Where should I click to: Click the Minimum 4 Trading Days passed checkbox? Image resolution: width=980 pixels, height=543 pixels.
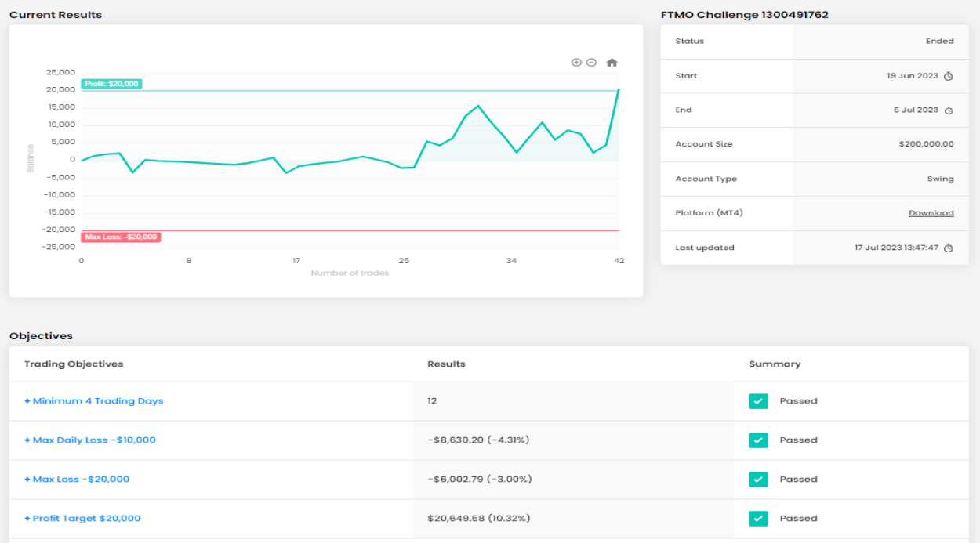(x=758, y=401)
